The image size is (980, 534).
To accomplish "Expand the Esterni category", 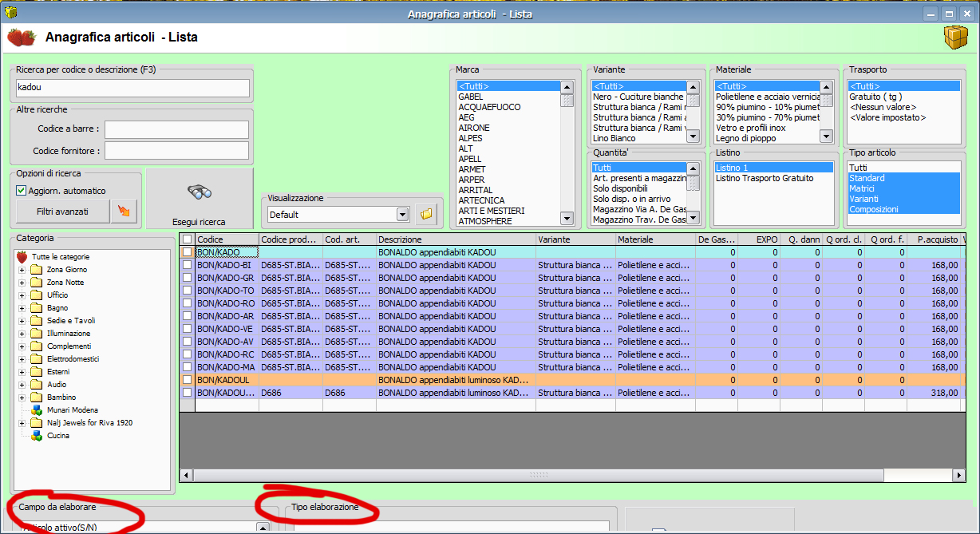I will [x=22, y=372].
